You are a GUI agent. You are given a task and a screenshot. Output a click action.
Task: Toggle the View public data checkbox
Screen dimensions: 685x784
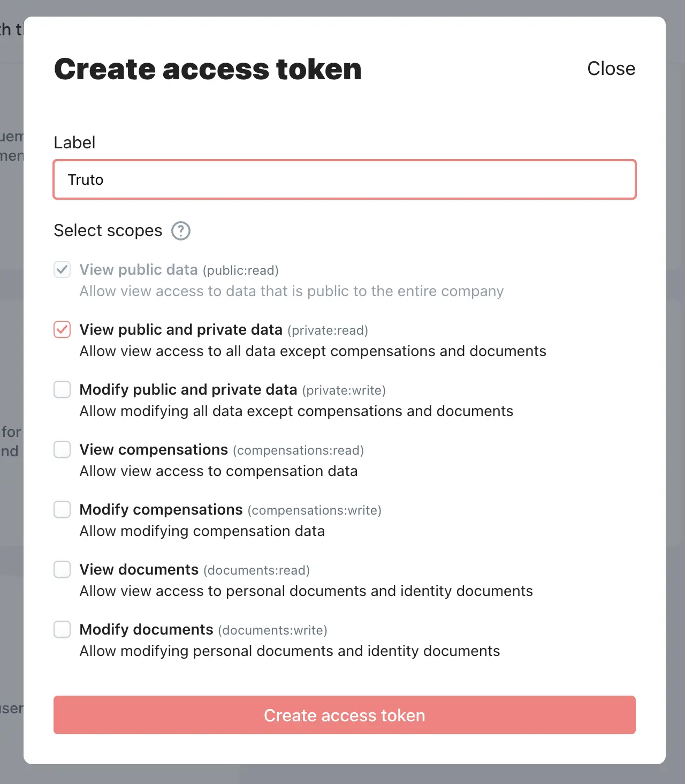click(62, 269)
